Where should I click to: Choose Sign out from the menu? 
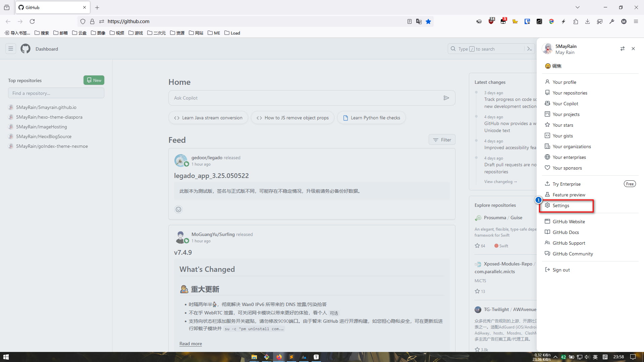tap(561, 270)
